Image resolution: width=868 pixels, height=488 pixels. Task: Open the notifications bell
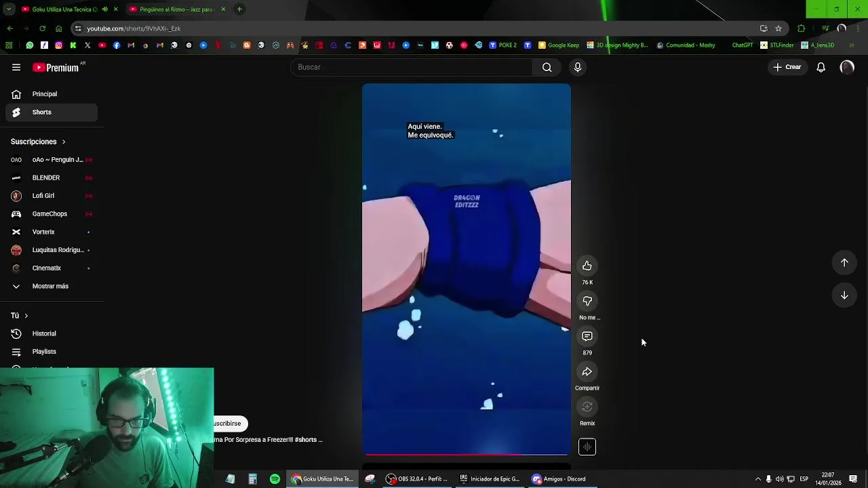(821, 67)
